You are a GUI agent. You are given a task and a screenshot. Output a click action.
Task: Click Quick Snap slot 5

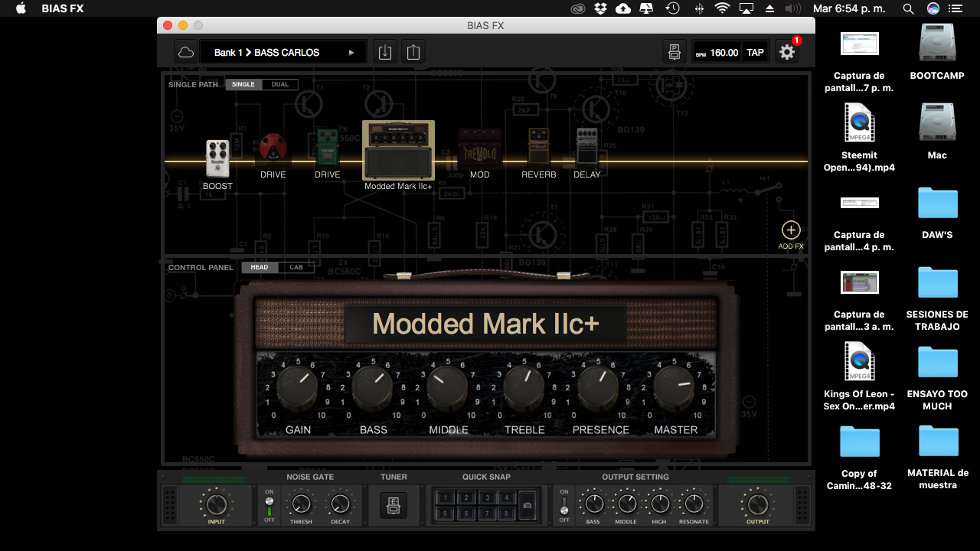coord(446,514)
